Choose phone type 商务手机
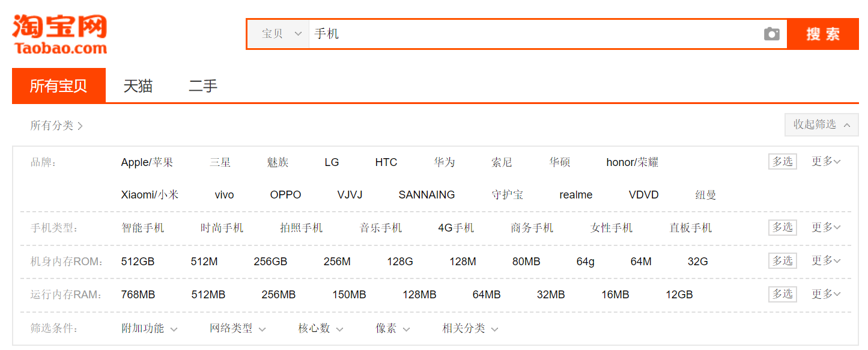Screen dimensions: 868x350 pyautogui.click(x=532, y=228)
